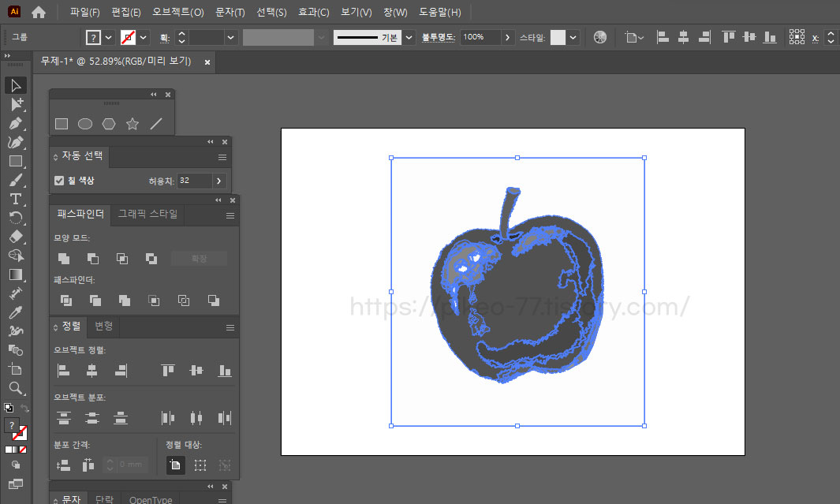
Task: Click 불투명도 label link
Action: [439, 37]
